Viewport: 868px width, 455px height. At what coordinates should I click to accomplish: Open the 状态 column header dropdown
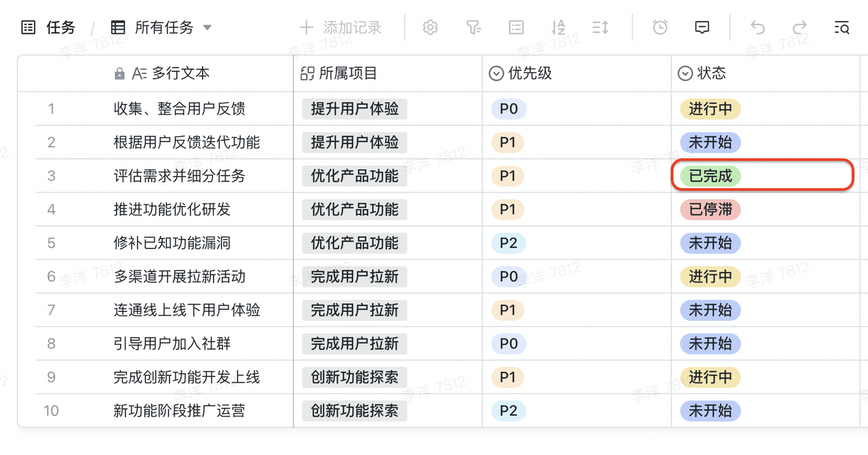686,73
